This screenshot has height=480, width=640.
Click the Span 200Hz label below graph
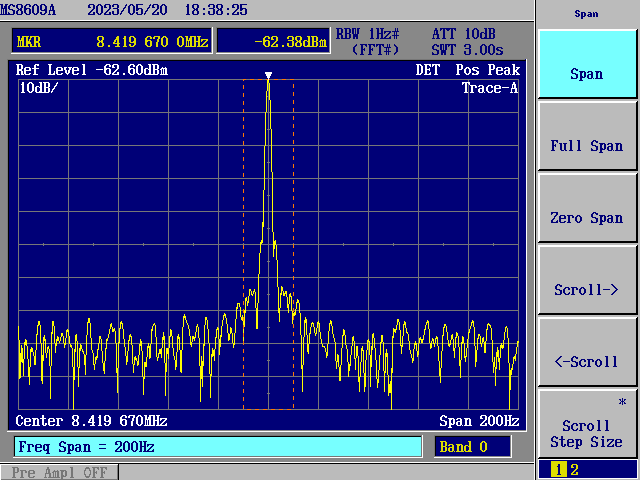(479, 421)
